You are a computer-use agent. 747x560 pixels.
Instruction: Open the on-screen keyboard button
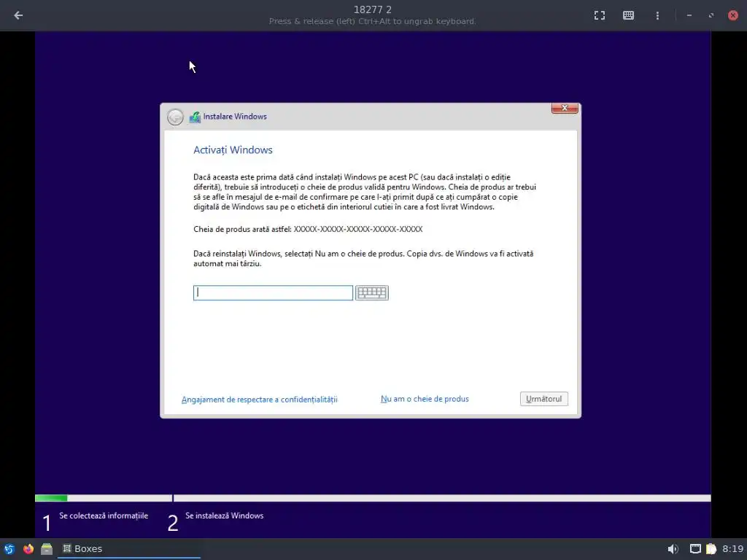[371, 292]
